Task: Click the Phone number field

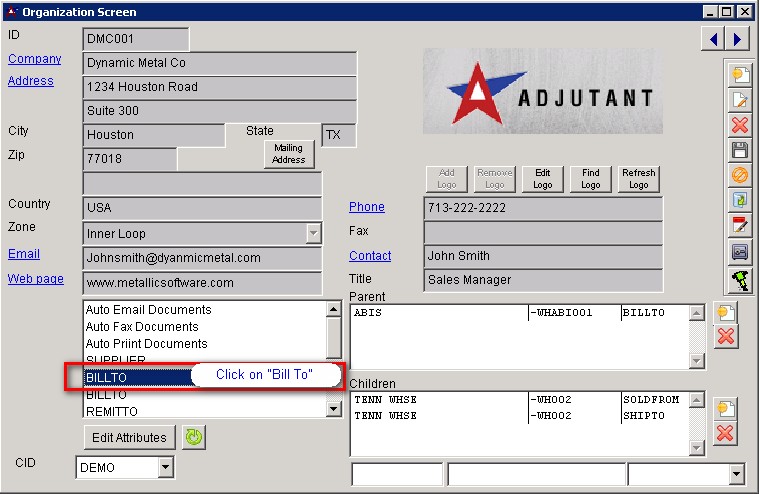Action: click(x=542, y=208)
